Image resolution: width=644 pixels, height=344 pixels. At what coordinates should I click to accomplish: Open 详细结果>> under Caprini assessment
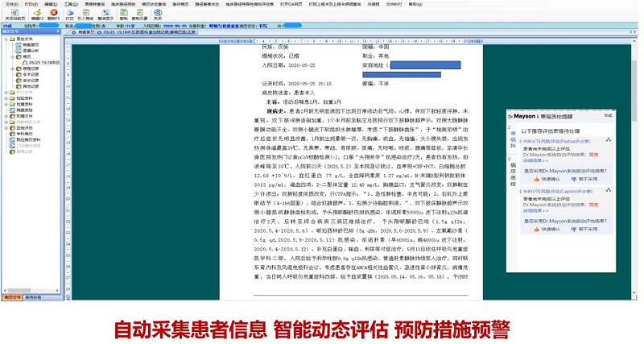[x=535, y=210]
